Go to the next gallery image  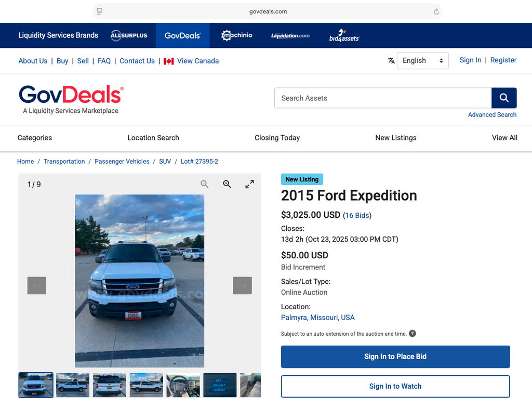click(x=242, y=285)
